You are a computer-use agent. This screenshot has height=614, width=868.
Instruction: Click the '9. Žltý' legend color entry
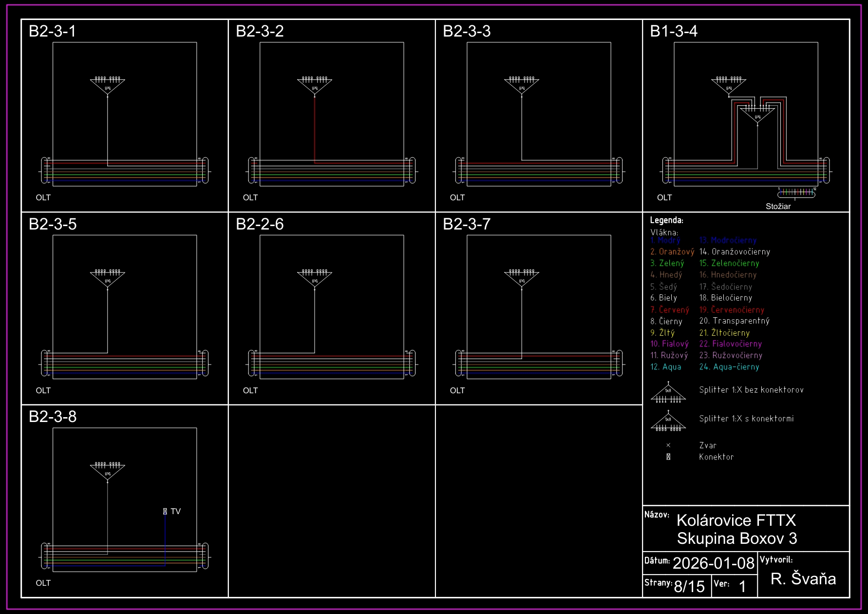(x=662, y=333)
